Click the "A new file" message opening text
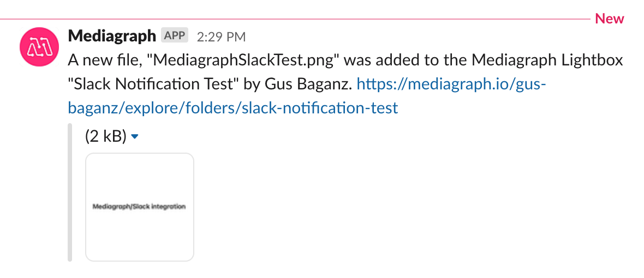 [x=101, y=61]
